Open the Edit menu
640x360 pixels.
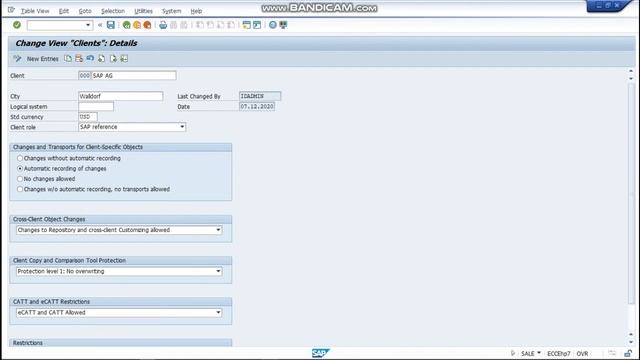(64, 11)
